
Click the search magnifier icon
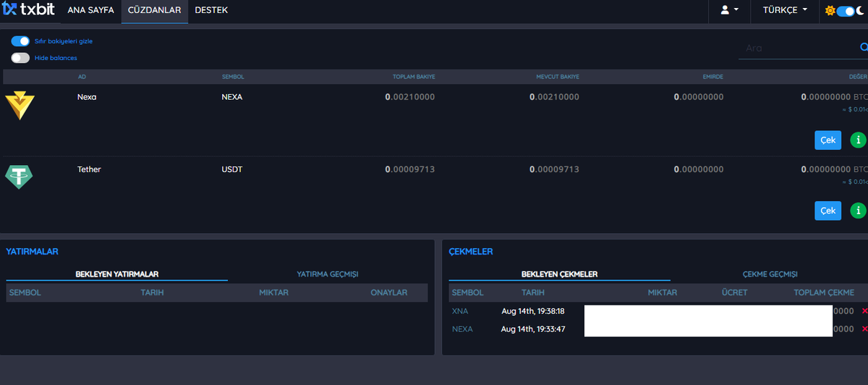click(x=864, y=48)
